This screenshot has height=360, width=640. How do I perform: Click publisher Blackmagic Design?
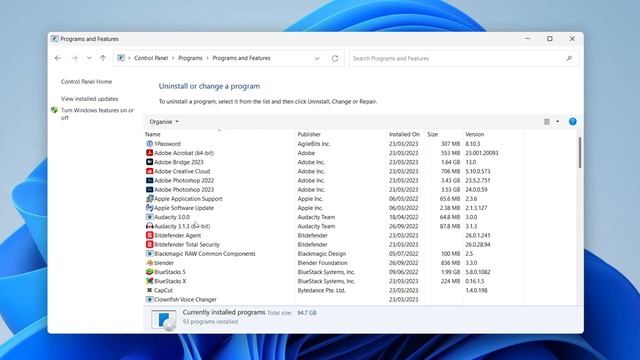[322, 253]
